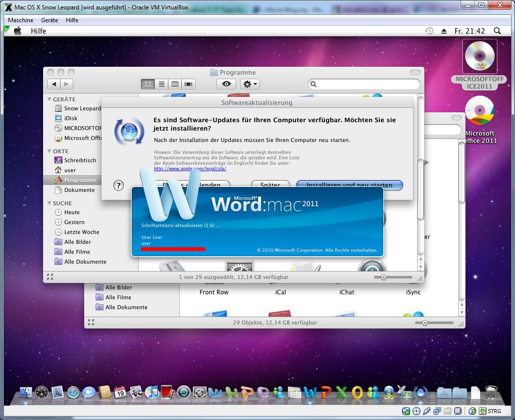Switch Programme window to Cover Flow view
The width and height of the screenshot is (515, 420).
189,84
